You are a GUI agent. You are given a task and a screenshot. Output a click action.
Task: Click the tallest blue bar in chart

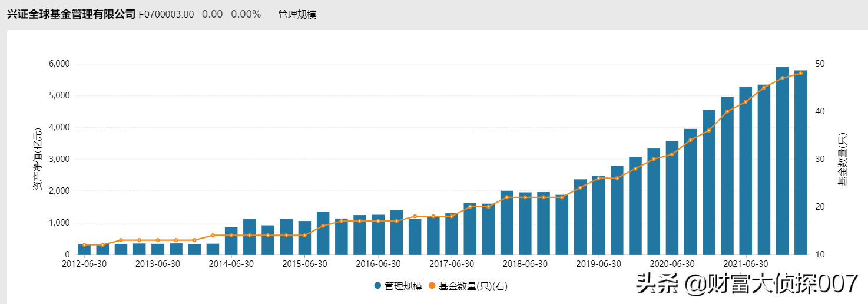pyautogui.click(x=782, y=160)
